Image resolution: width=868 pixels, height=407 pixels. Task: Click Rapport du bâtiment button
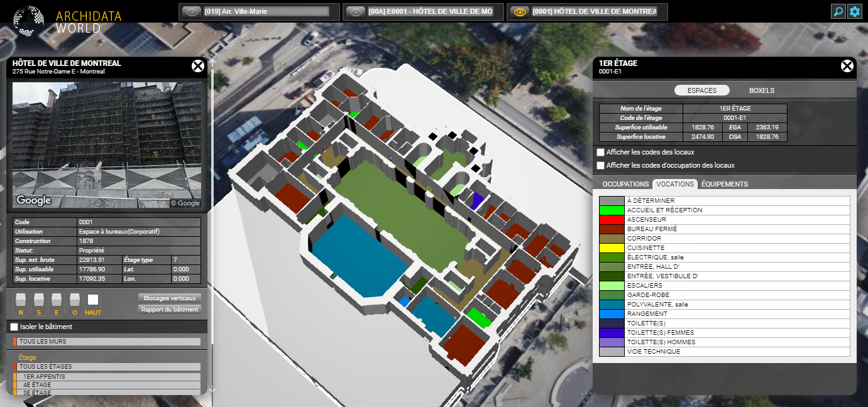point(170,309)
